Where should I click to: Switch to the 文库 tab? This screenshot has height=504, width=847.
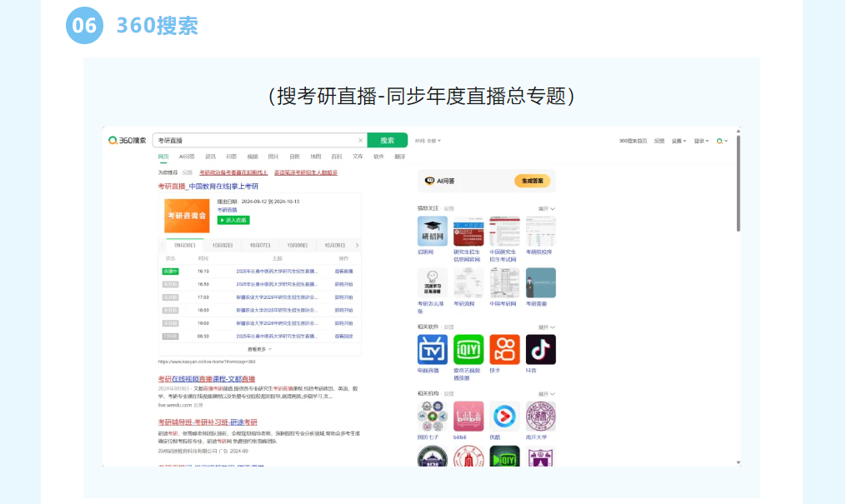tap(358, 157)
